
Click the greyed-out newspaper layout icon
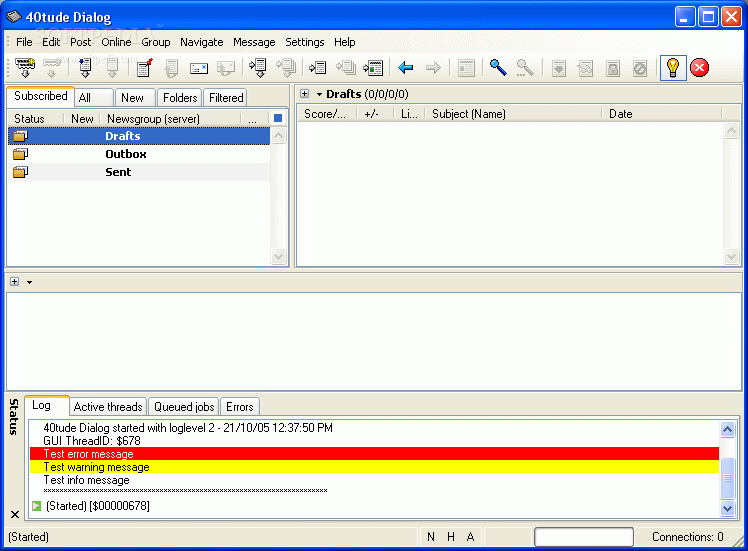pos(466,68)
